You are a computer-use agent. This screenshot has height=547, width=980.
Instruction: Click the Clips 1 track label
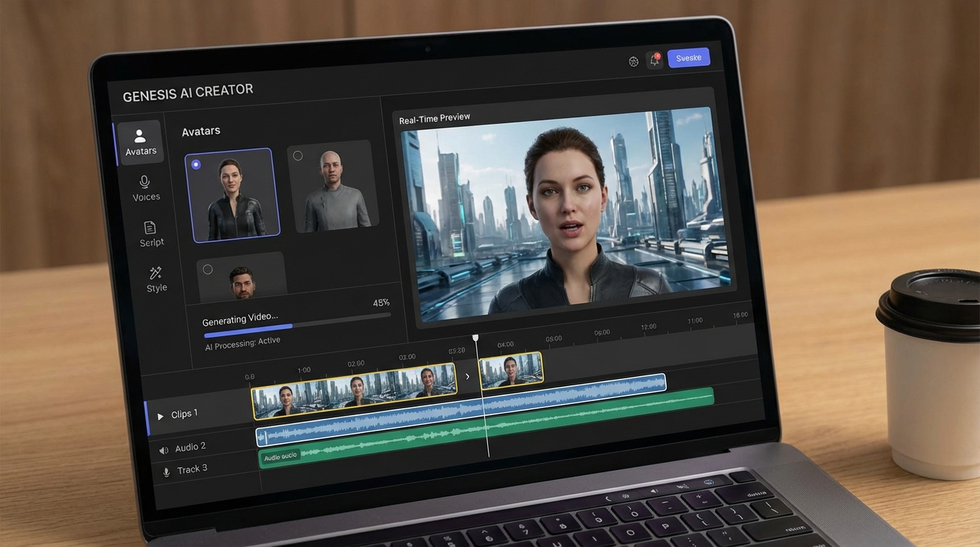(184, 414)
